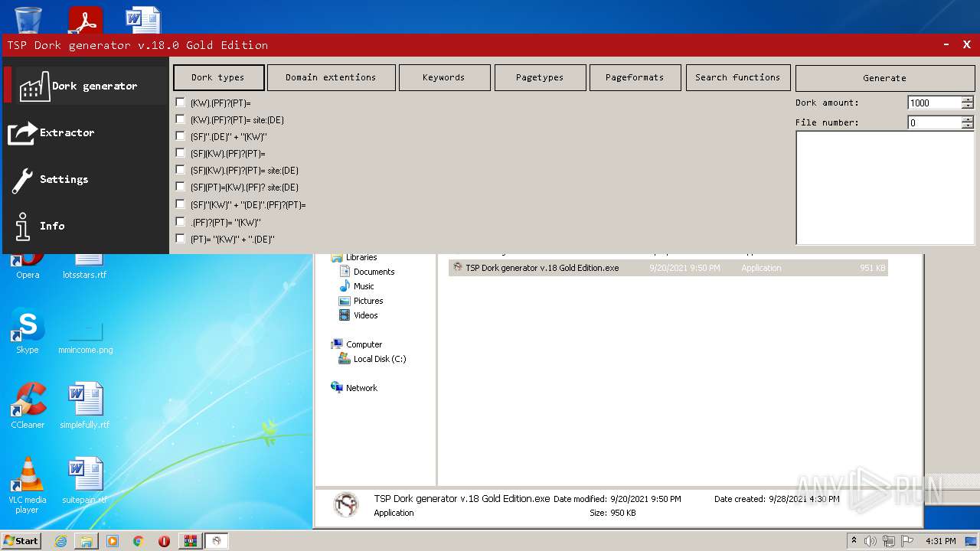Switch to the Domain extentions tab
Image resolution: width=980 pixels, height=551 pixels.
pyautogui.click(x=332, y=77)
